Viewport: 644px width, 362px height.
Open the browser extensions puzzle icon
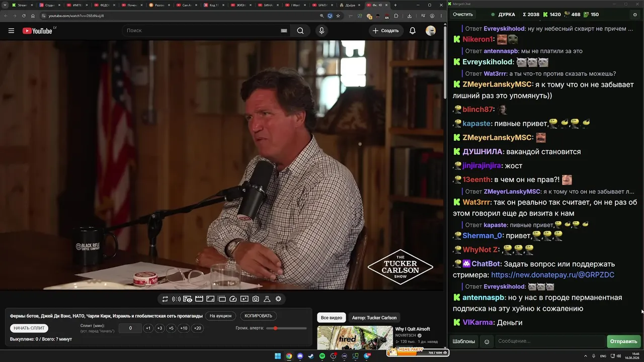[x=396, y=16]
